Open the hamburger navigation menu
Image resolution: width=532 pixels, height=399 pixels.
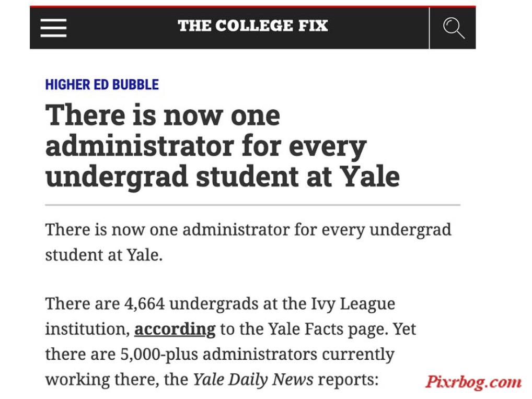click(53, 28)
